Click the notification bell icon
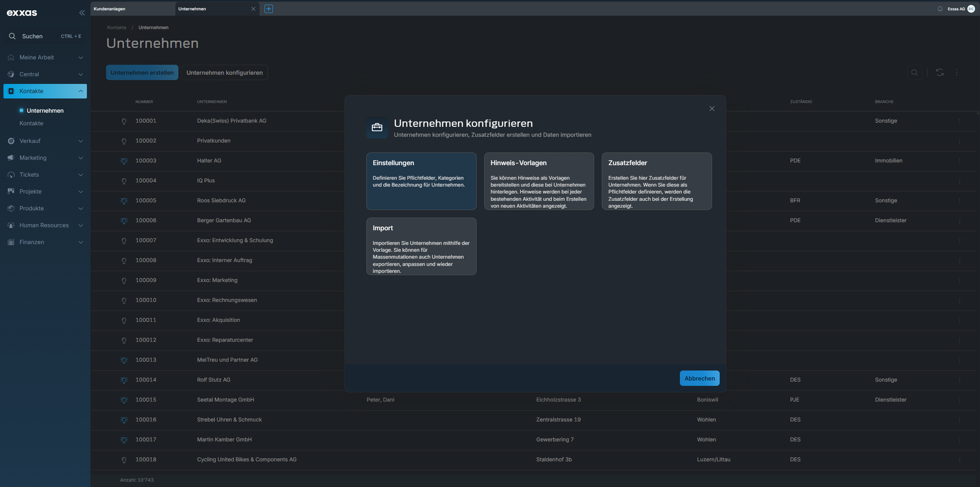 [940, 9]
